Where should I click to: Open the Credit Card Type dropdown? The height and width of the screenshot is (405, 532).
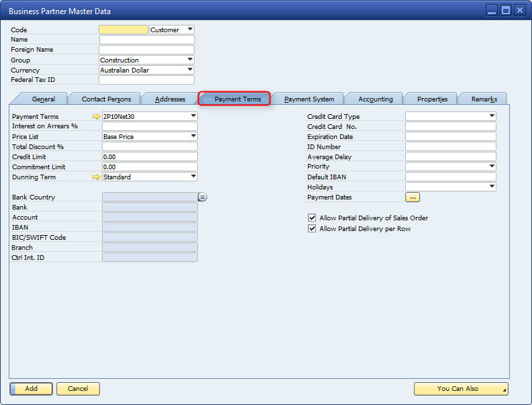[x=451, y=117]
